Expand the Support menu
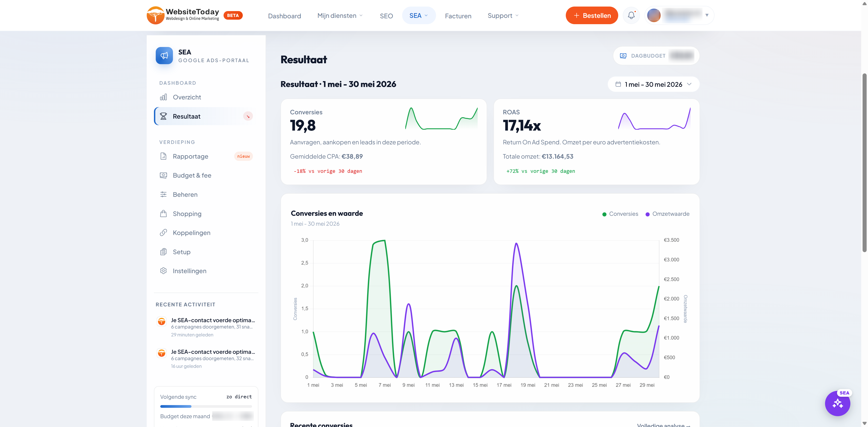This screenshot has width=868, height=427. click(503, 16)
